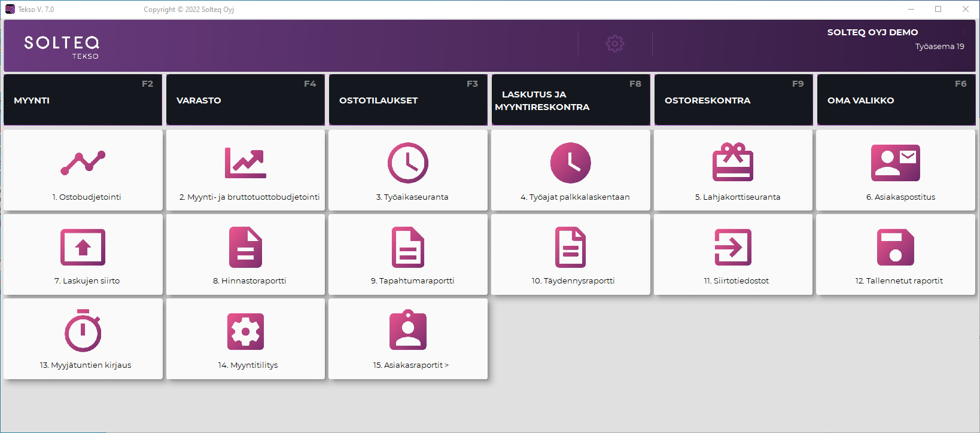The height and width of the screenshot is (433, 980).
Task: Launch the Myyjätuntien kirjaus stopwatch icon
Action: (x=83, y=331)
